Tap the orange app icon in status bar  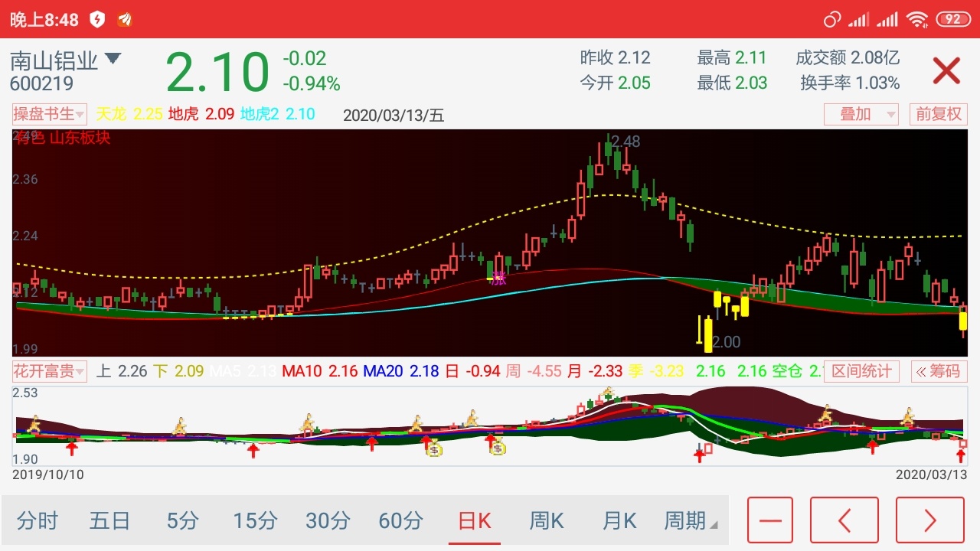(x=124, y=20)
